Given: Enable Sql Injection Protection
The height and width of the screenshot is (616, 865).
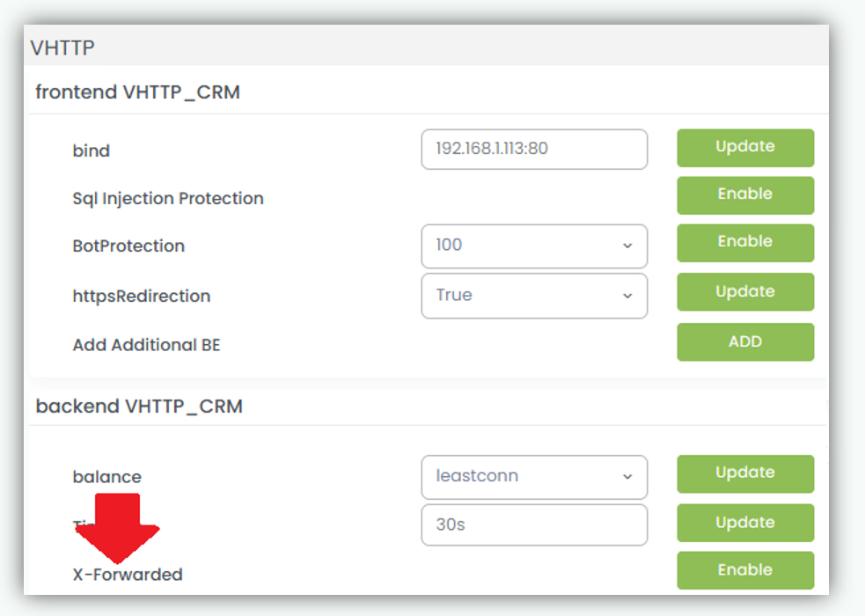Looking at the screenshot, I should click(x=744, y=195).
